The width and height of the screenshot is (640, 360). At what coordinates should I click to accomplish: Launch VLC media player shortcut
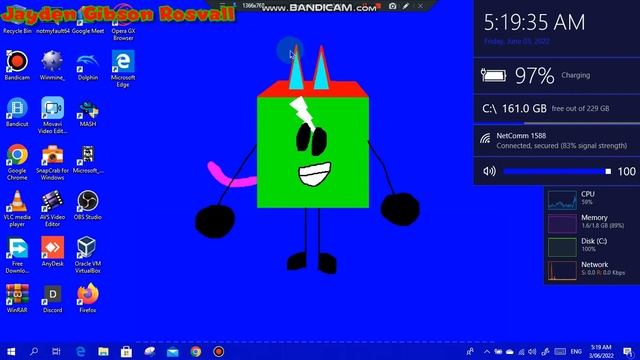pos(17,208)
